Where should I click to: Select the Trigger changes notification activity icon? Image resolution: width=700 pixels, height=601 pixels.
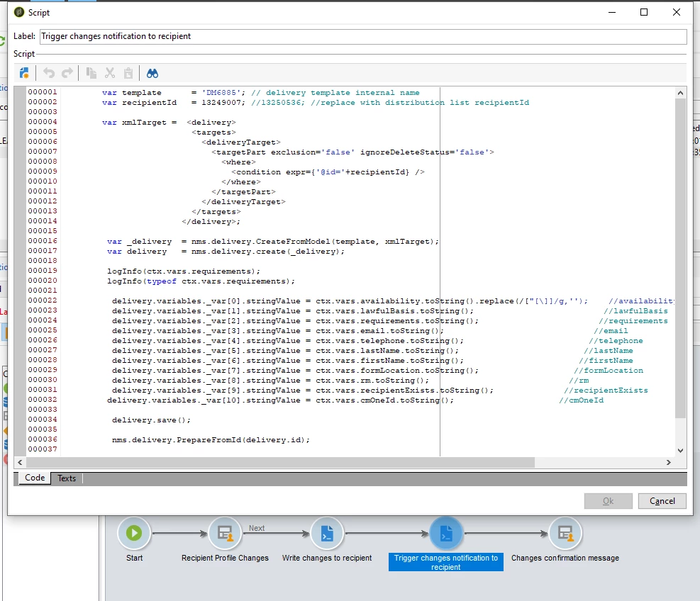(x=446, y=533)
